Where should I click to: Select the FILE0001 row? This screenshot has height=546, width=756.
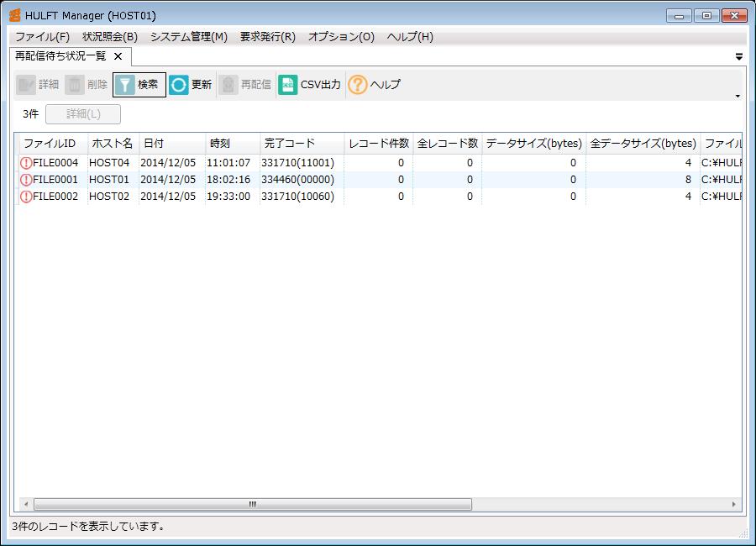click(380, 180)
